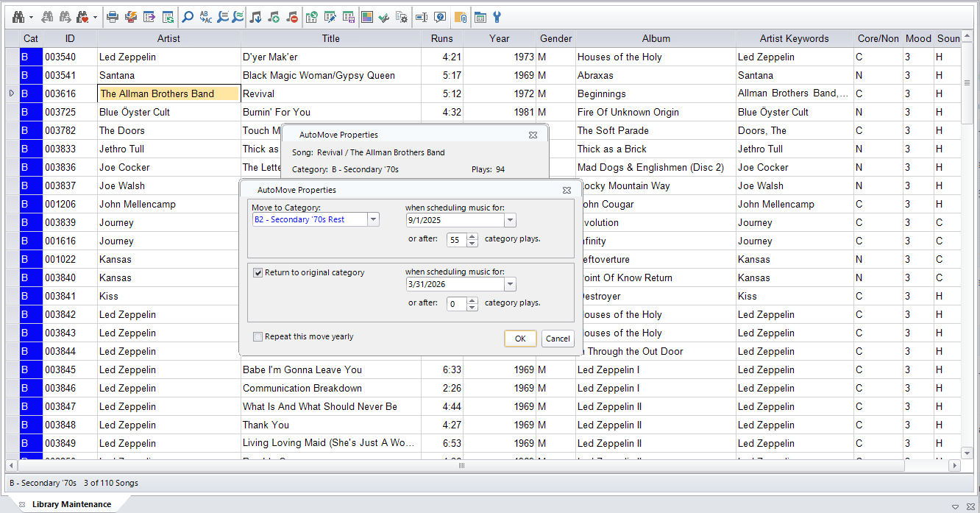Image resolution: width=980 pixels, height=513 pixels.
Task: Open the tab list arrow at bottom right
Action: [956, 506]
